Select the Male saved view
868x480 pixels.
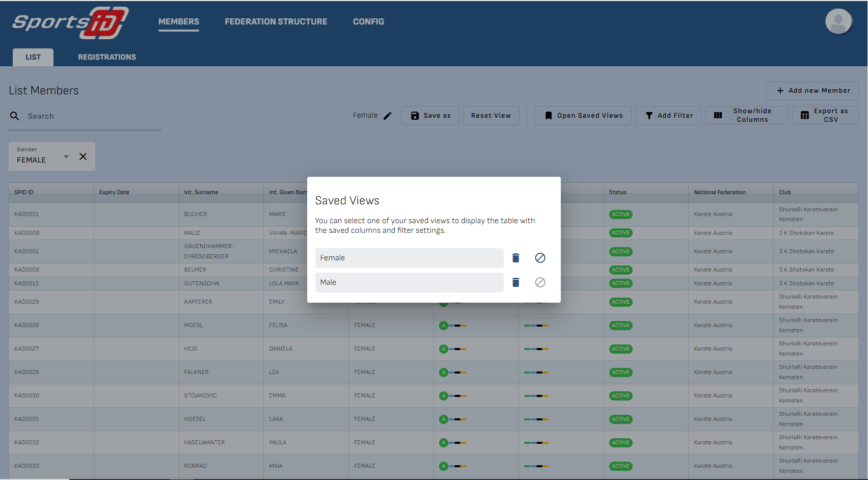(409, 282)
